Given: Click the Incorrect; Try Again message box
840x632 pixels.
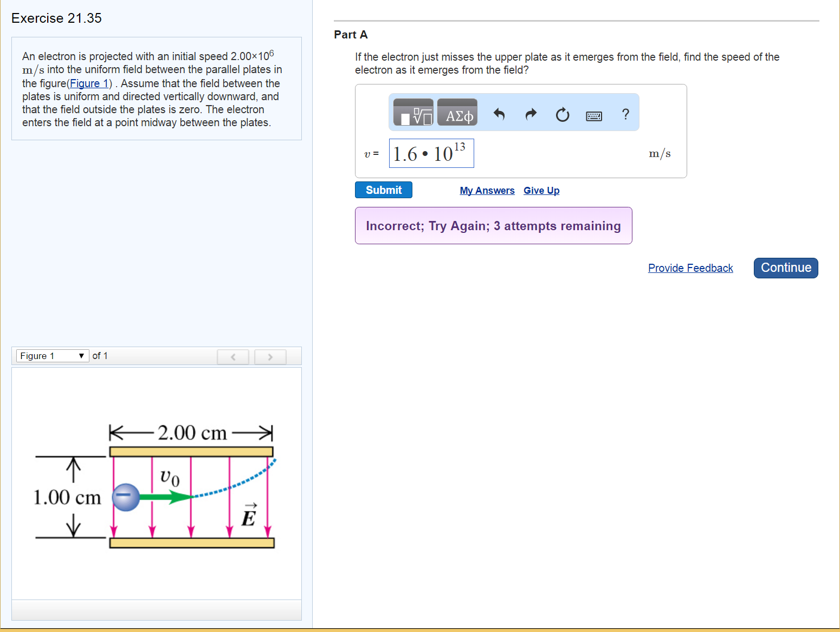Looking at the screenshot, I should click(x=493, y=225).
